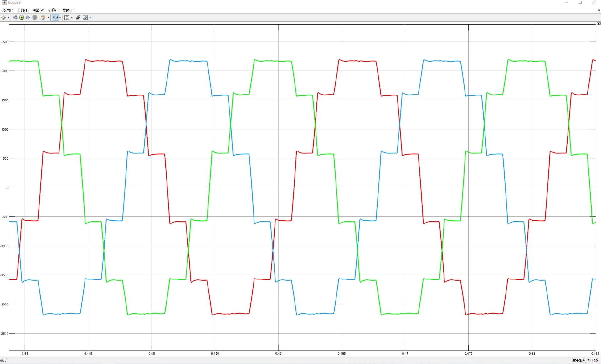This screenshot has height=364, width=601.
Task: Toggle the horizontal zoom X tool
Action: point(55,18)
